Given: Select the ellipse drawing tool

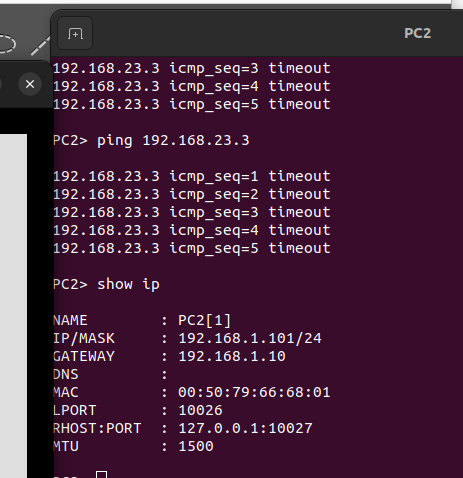Looking at the screenshot, I should coord(7,44).
